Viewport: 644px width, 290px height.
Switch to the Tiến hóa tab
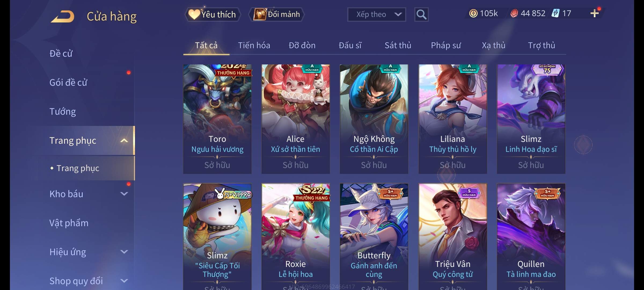coord(254,45)
